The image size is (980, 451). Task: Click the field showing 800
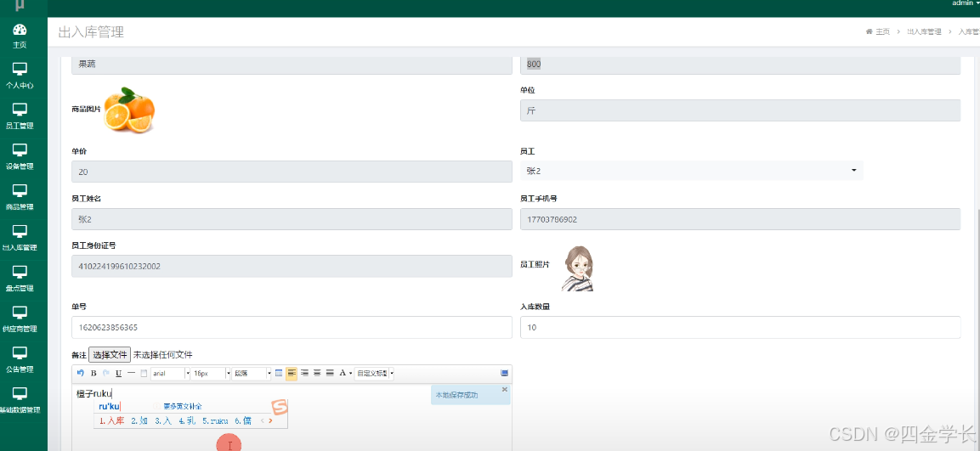click(x=740, y=65)
